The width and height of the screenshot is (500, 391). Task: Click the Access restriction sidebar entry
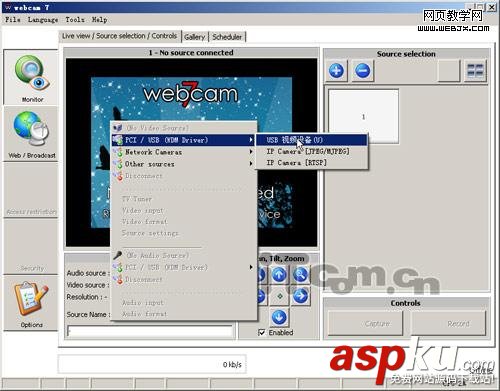click(x=31, y=191)
